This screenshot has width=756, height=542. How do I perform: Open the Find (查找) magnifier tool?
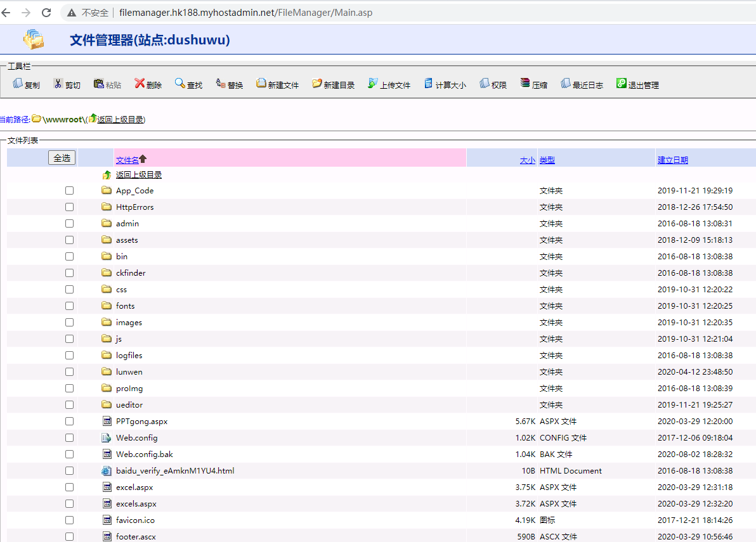pos(180,84)
